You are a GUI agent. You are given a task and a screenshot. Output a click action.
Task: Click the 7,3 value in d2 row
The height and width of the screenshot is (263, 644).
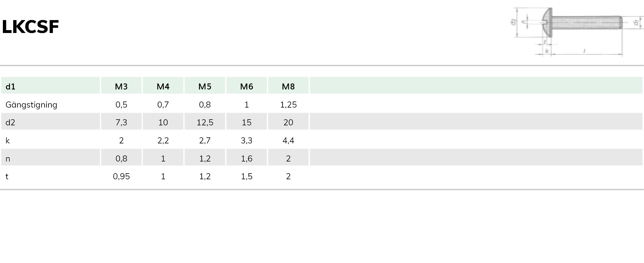(121, 122)
